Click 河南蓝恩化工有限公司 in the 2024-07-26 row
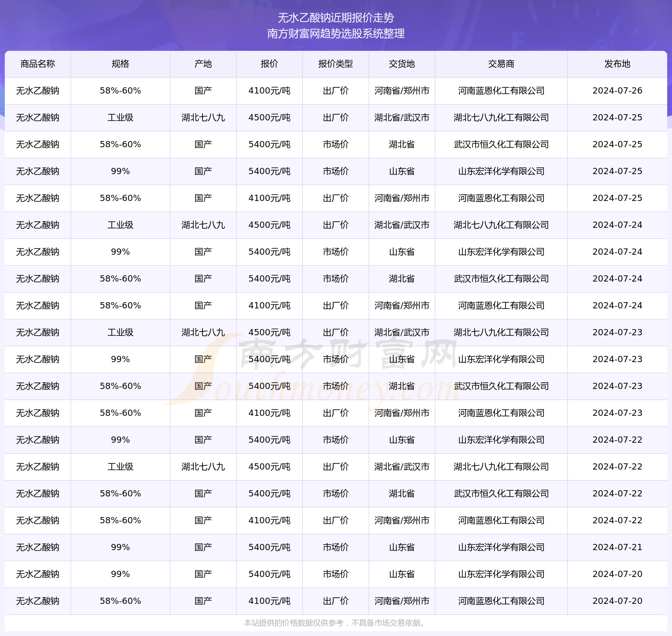This screenshot has width=672, height=636. coord(501,91)
